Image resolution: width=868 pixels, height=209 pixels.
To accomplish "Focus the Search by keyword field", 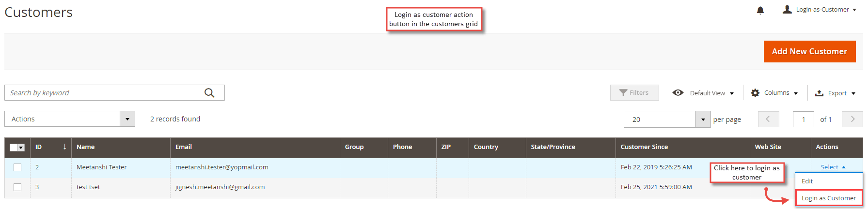I will tap(114, 93).
